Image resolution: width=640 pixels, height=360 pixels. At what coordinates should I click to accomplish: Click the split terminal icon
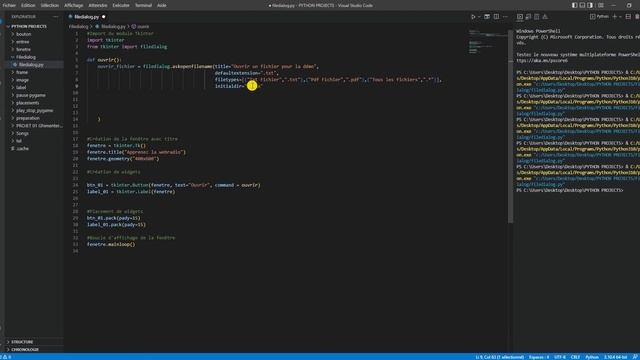(628, 17)
